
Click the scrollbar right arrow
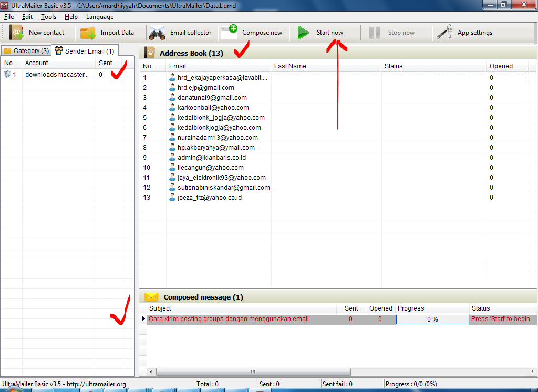(x=532, y=372)
